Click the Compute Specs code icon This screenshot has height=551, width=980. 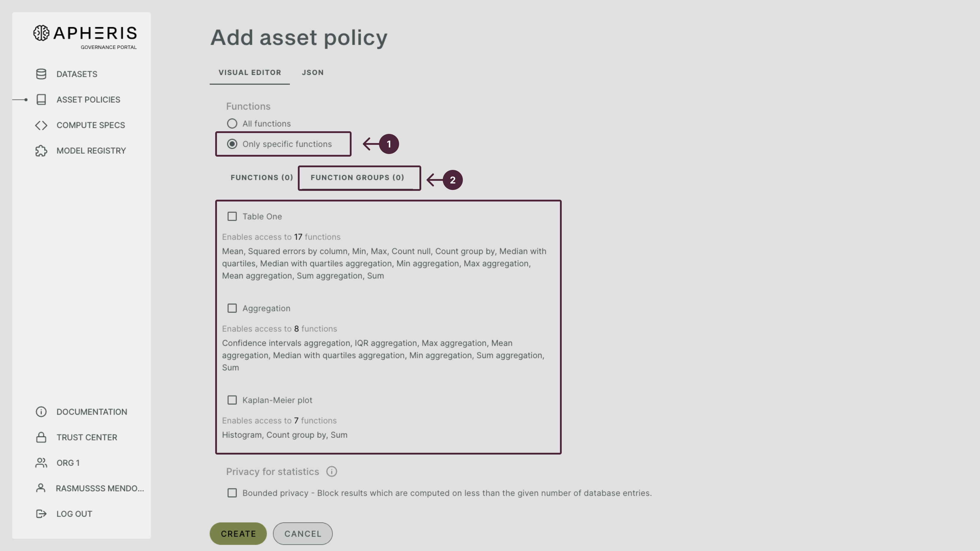point(41,125)
